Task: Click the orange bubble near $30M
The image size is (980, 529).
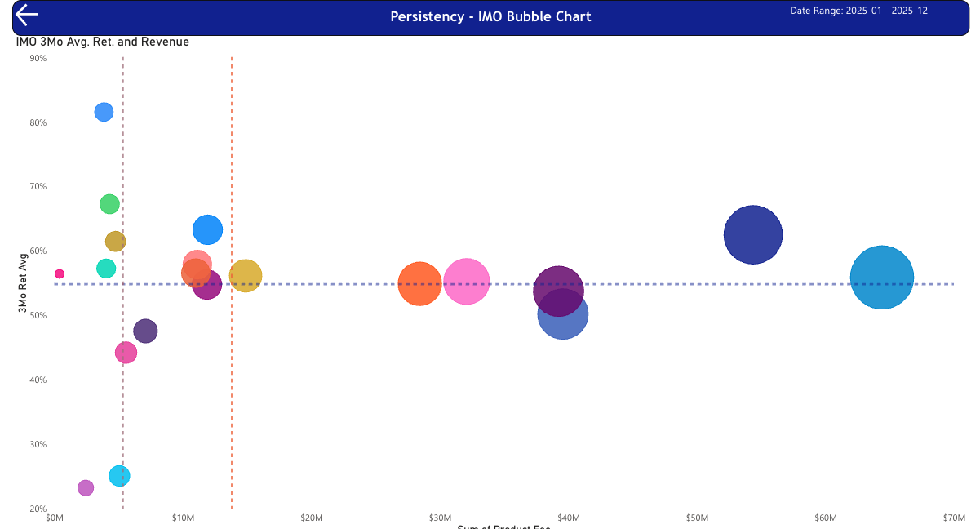Action: click(420, 283)
